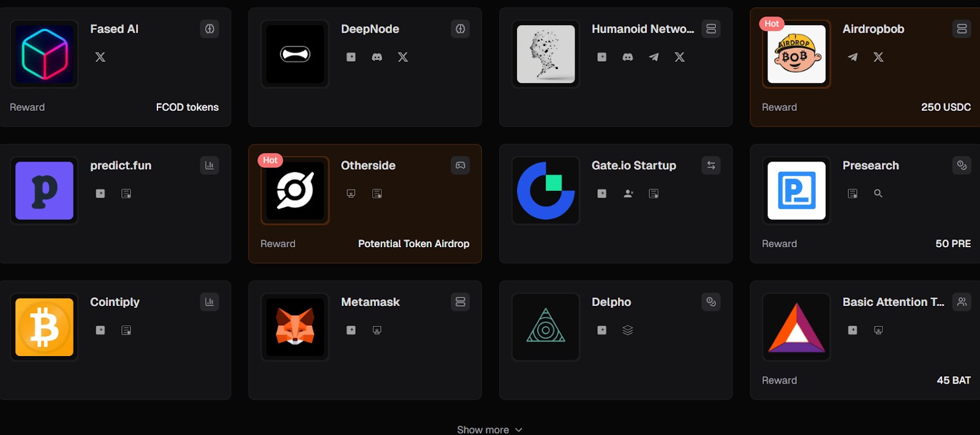The image size is (980, 435).
Task: Click the monitor icon on Basic Attention Token card
Action: pyautogui.click(x=878, y=330)
